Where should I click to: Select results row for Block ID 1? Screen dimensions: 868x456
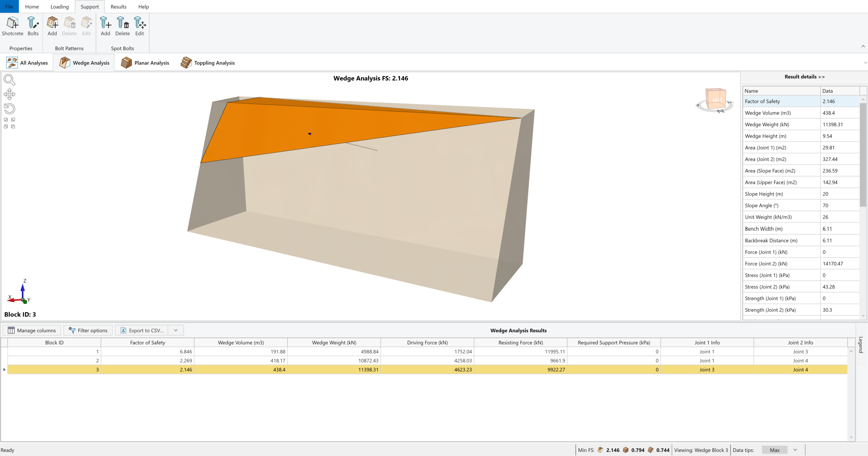pos(427,352)
